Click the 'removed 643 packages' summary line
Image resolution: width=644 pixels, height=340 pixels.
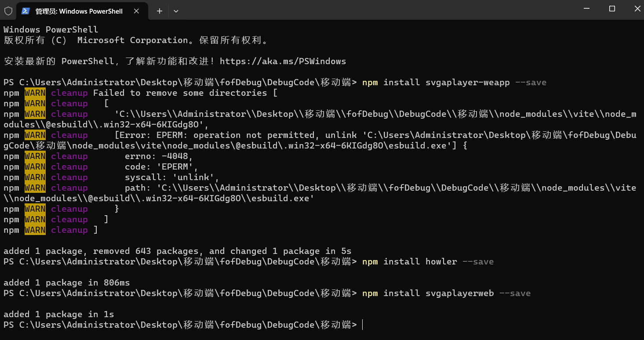pyautogui.click(x=178, y=251)
